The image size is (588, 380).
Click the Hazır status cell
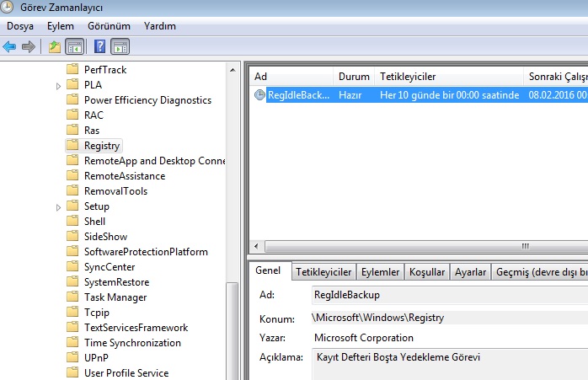tap(350, 95)
